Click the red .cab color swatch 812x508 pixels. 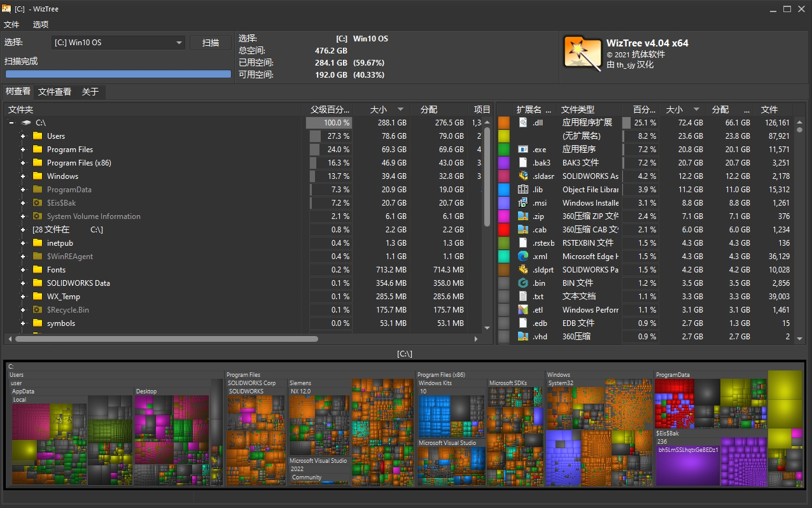[x=504, y=230]
